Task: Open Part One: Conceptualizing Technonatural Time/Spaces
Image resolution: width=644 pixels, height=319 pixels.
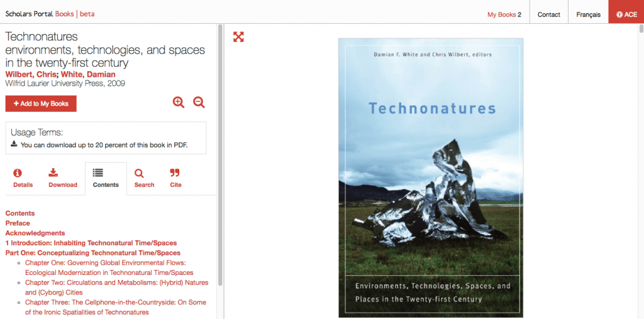Action: pos(93,253)
